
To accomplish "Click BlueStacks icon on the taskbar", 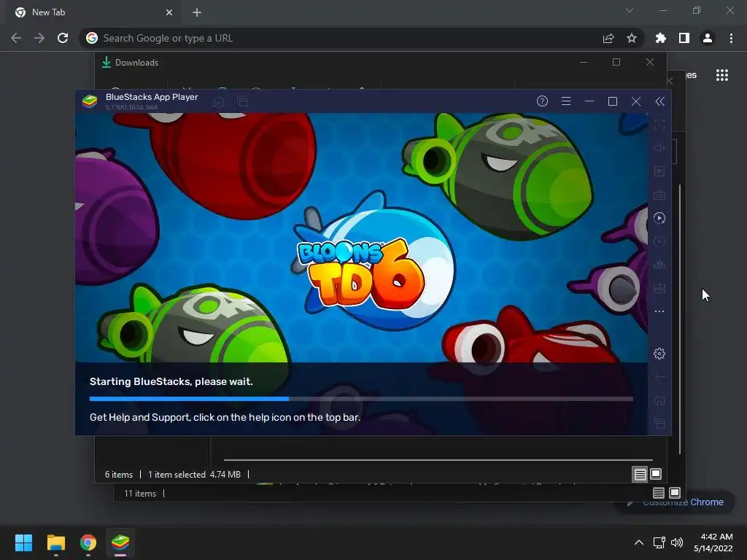I will click(x=120, y=542).
